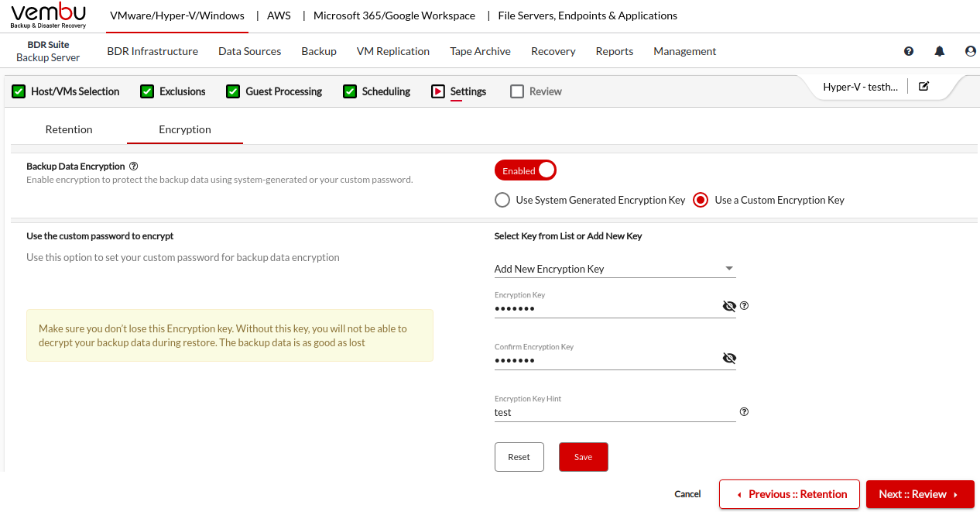Select Use System Generated Encryption Key
Image resolution: width=980 pixels, height=512 pixels.
click(x=503, y=200)
